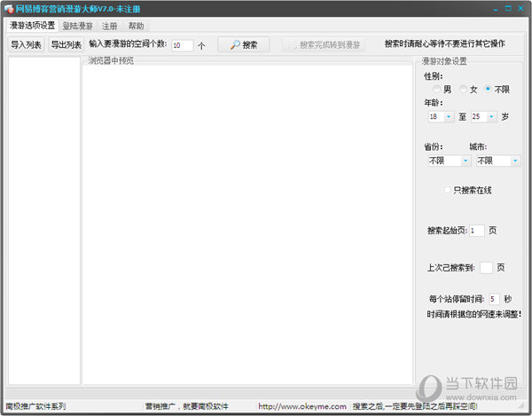Image resolution: width=532 pixels, height=416 pixels.
Task: Click the 浏览器中预览 preview area
Action: tap(247, 224)
